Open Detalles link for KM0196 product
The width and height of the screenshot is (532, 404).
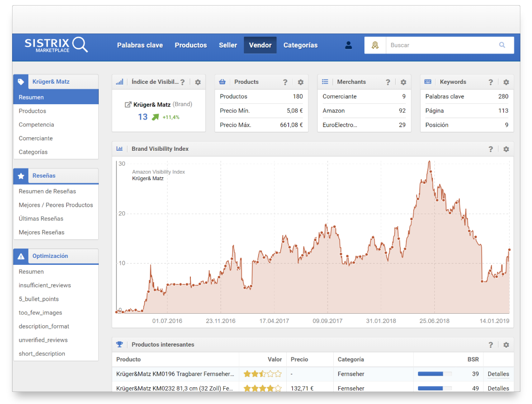click(x=498, y=374)
